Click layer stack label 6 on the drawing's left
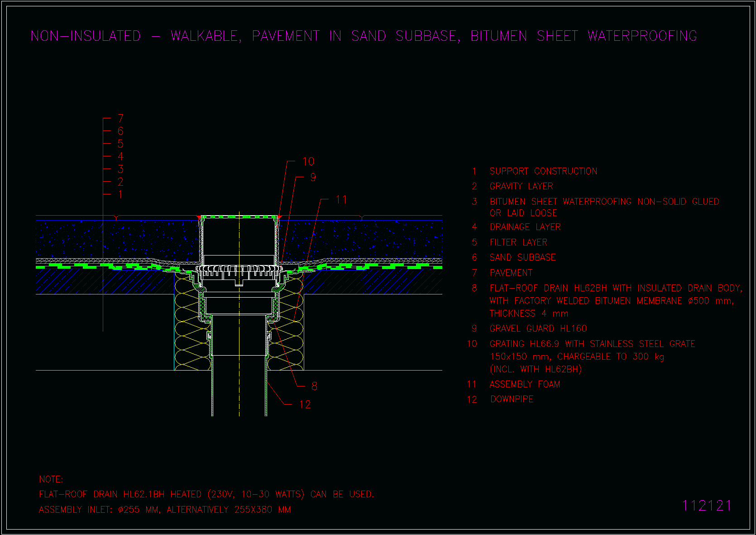Screen dimensions: 756x535 coord(120,131)
